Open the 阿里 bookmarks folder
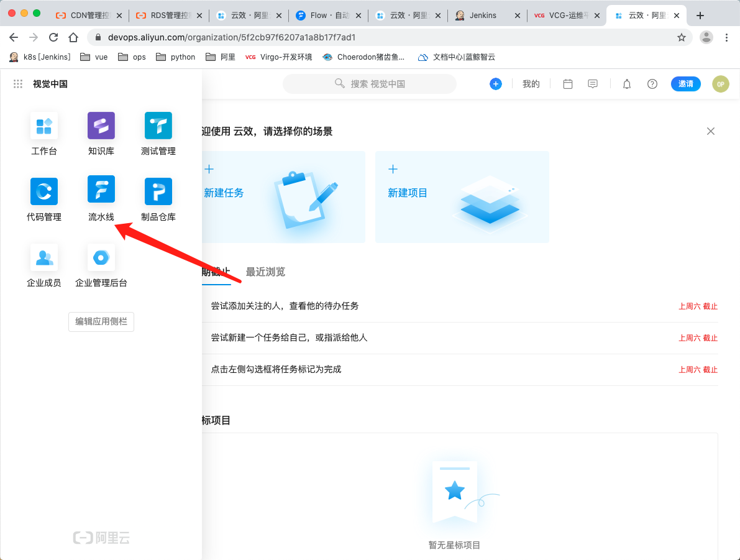 (x=221, y=57)
